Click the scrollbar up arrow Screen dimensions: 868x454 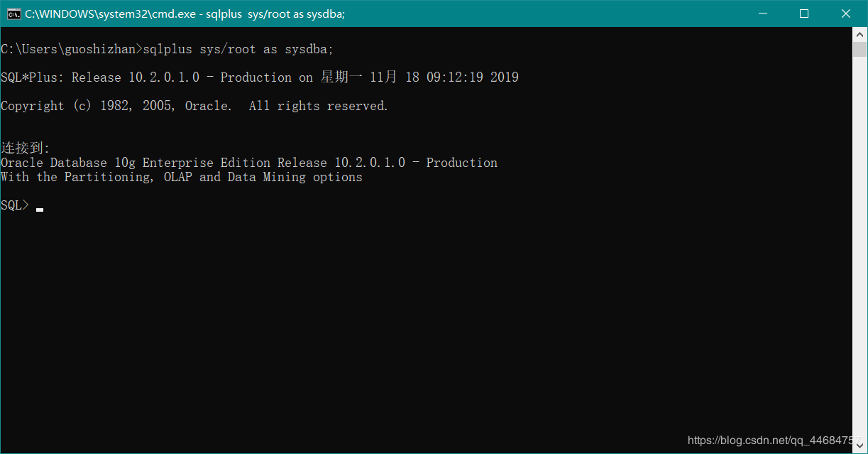tap(859, 34)
